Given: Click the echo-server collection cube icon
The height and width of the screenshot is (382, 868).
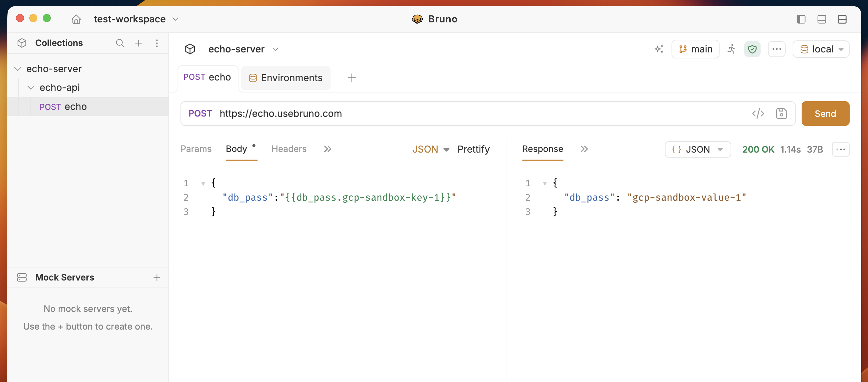Looking at the screenshot, I should [x=190, y=49].
